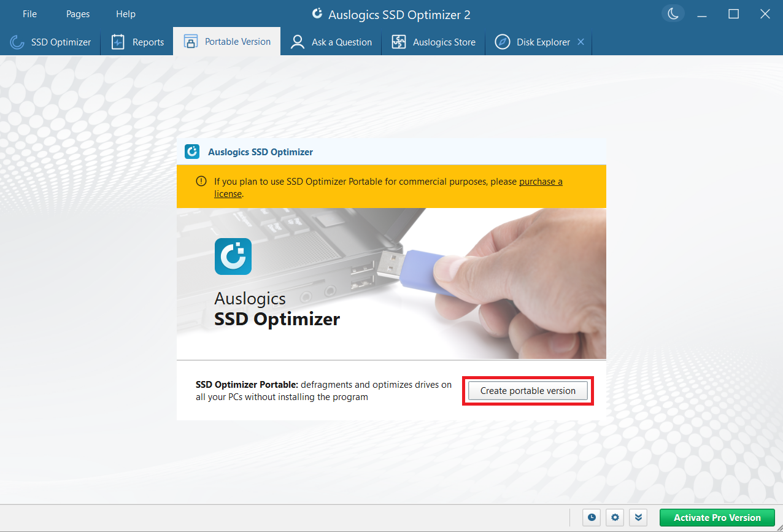The width and height of the screenshot is (783, 532).
Task: Open settings via the gear icon
Action: 615,517
